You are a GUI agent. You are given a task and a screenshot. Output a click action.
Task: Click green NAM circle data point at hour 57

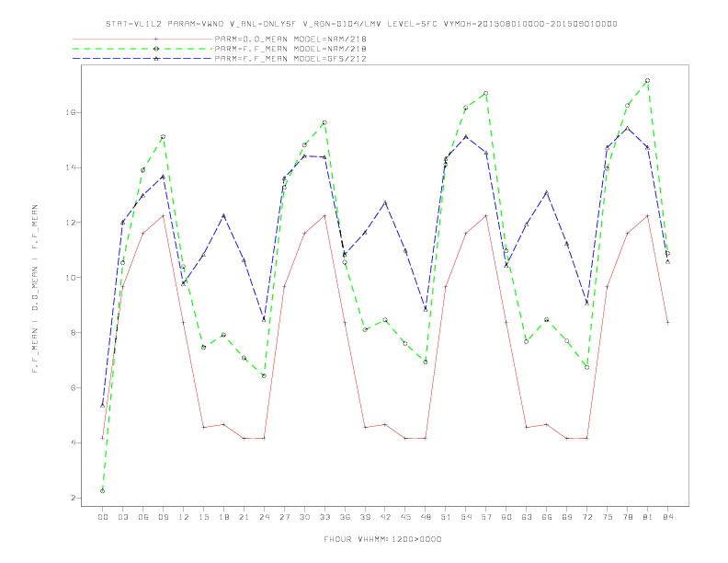coord(486,93)
